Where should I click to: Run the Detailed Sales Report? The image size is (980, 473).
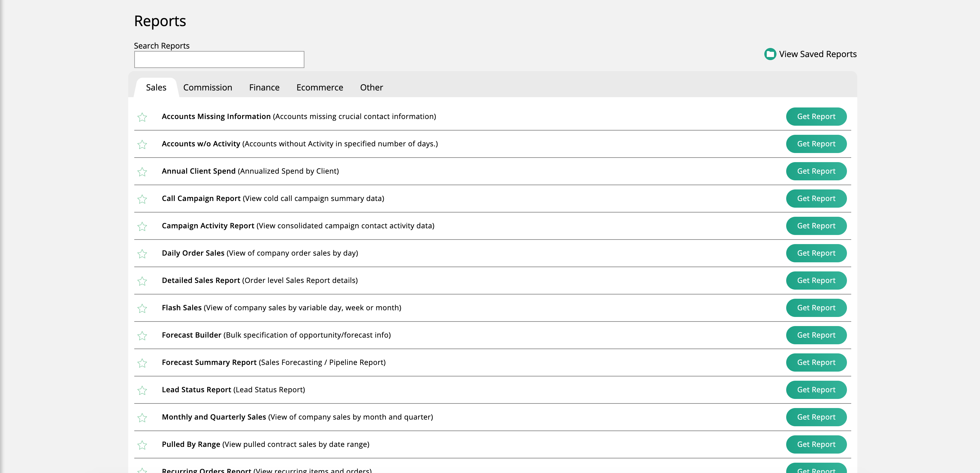[816, 281]
